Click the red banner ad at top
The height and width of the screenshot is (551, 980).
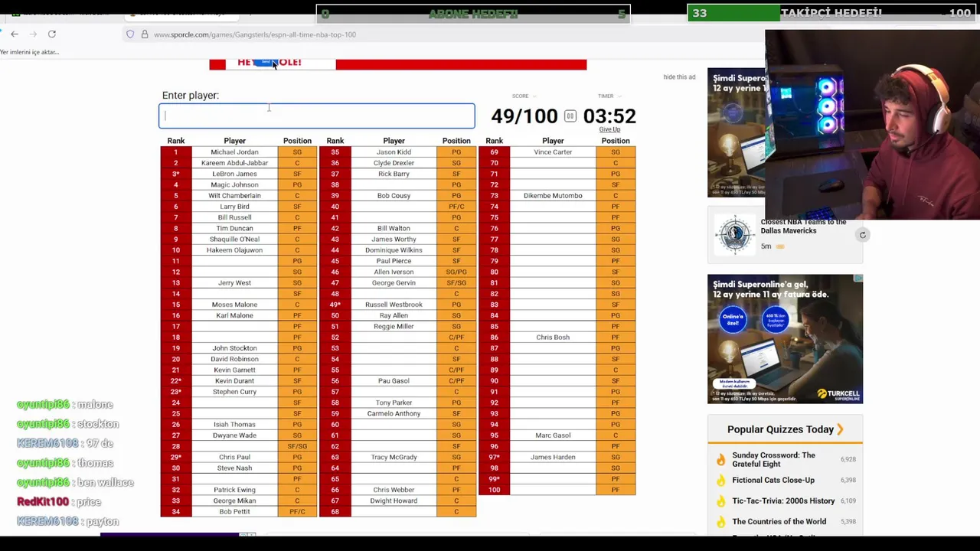point(397,64)
